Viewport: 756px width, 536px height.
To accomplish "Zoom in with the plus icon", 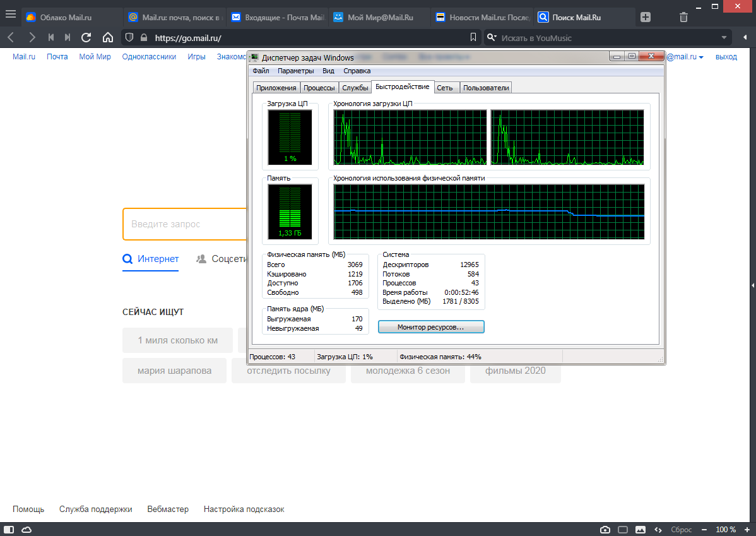I will coord(747,530).
